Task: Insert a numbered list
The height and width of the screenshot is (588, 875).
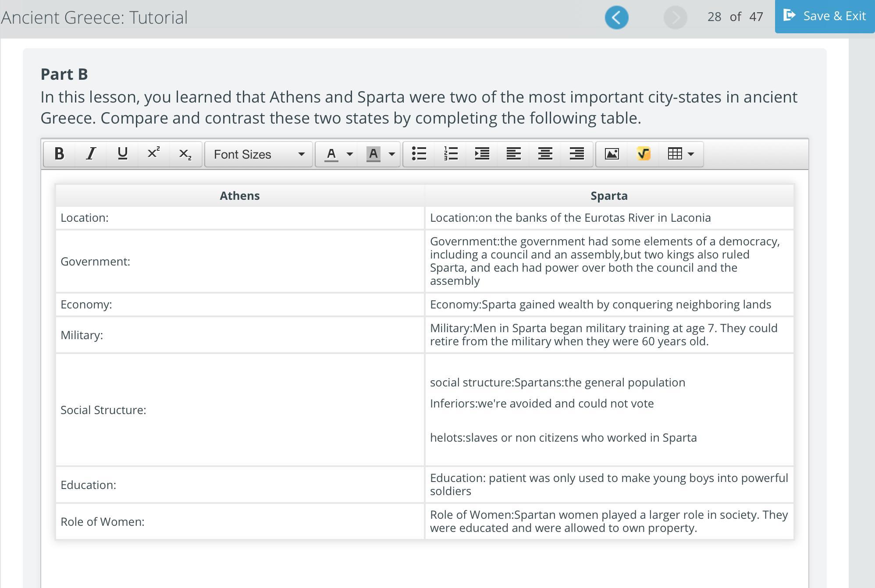Action: [451, 154]
